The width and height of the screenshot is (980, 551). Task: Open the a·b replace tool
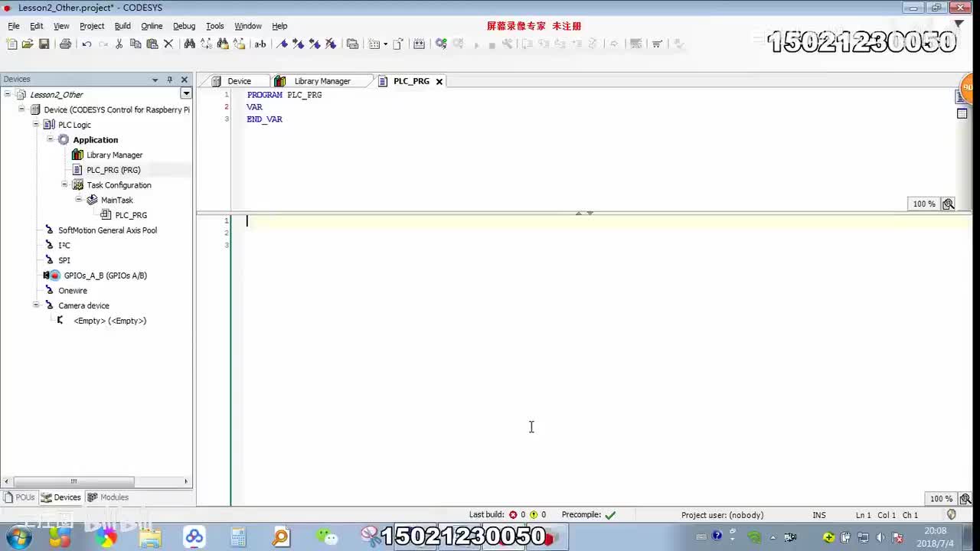(x=260, y=44)
